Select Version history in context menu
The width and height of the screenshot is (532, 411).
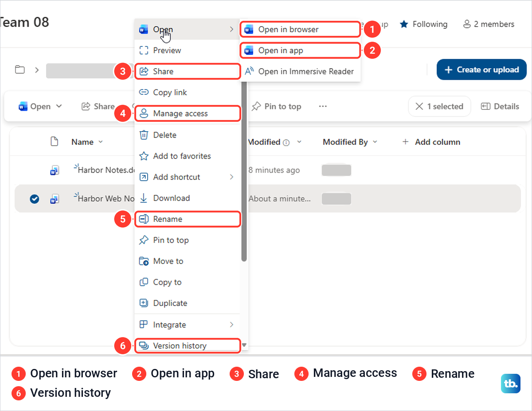click(188, 346)
